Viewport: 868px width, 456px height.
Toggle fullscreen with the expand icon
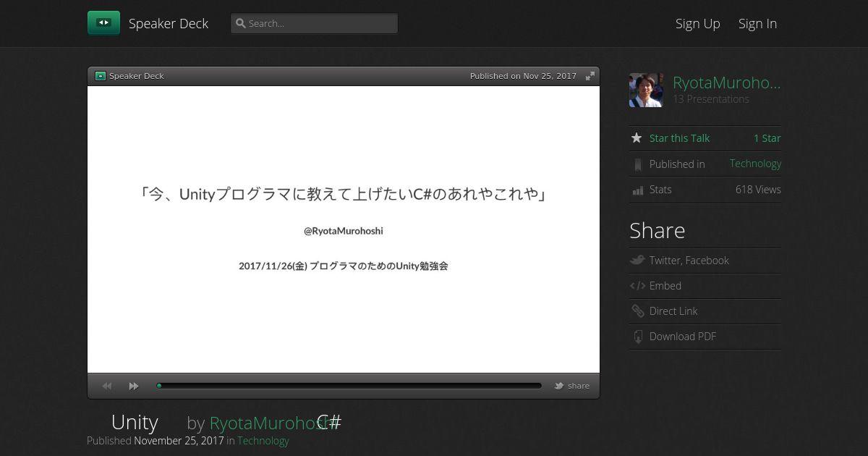coord(590,76)
